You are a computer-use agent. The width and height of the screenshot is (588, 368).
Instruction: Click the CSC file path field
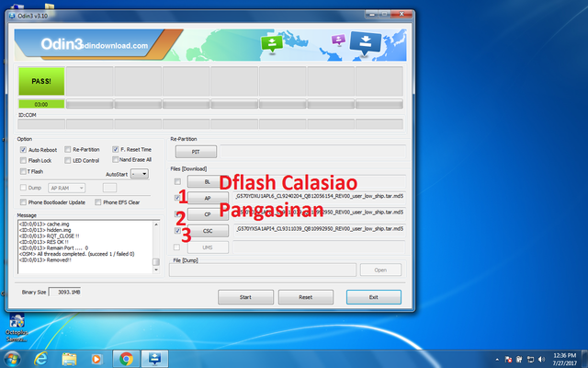[319, 229]
